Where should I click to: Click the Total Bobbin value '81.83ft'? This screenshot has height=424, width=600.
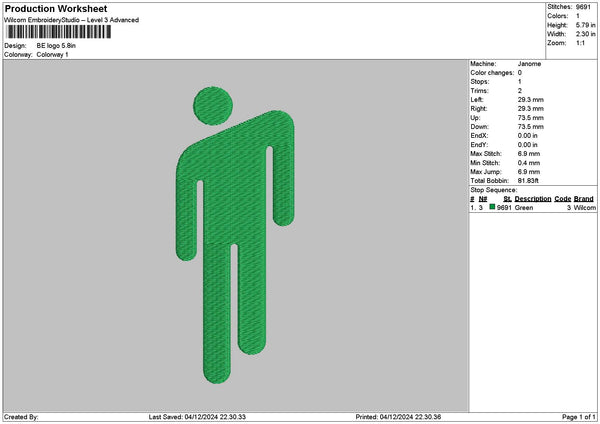[528, 181]
